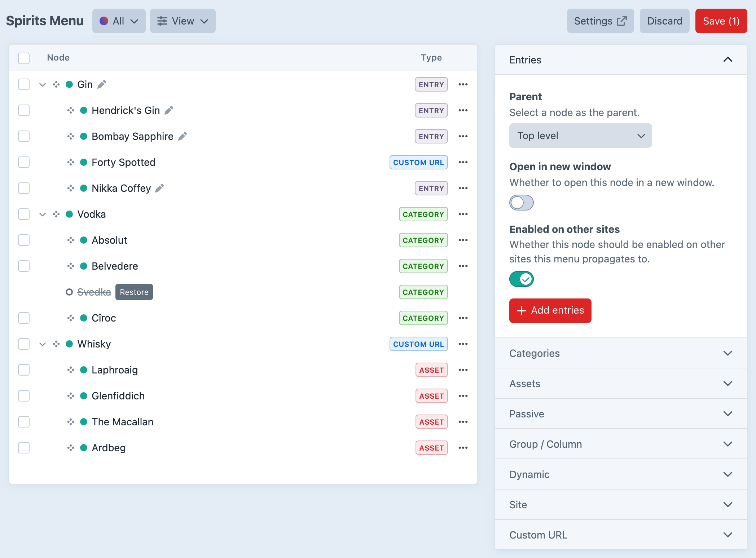Screen dimensions: 756x558
Task: Tick the checkbox for Forty Spotted
Action: (24, 162)
